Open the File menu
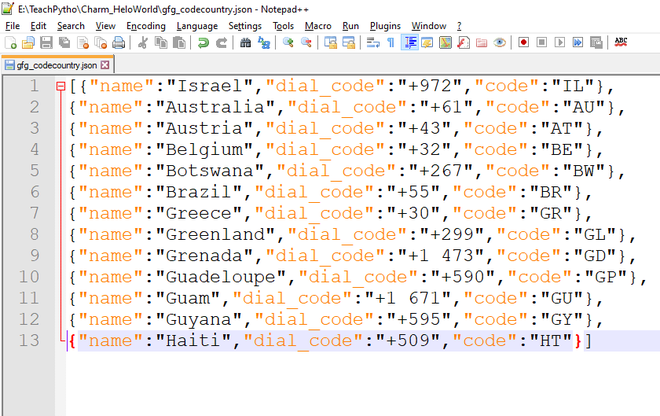Screen dimensions: 660x416 pos(13,26)
